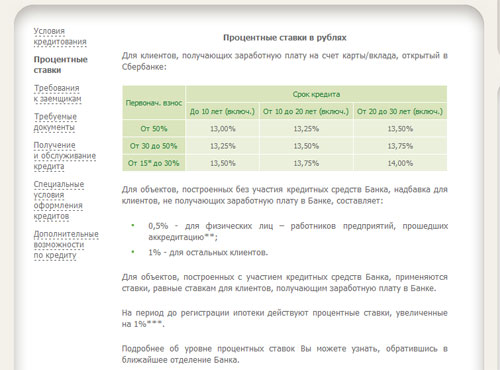Image resolution: width=500 pixels, height=370 pixels.
Task: Click the 14,00% rate cell
Action: [x=400, y=163]
